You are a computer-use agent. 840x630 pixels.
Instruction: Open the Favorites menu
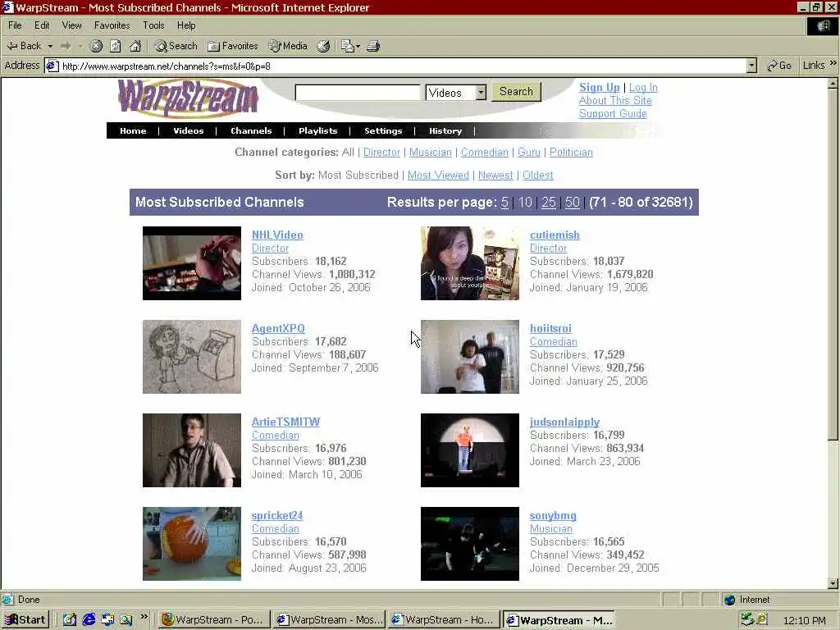pyautogui.click(x=112, y=25)
